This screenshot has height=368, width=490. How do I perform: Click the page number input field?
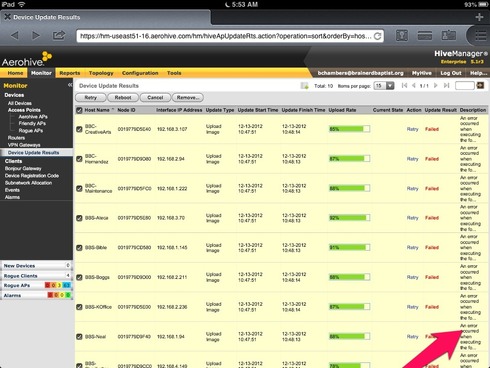pos(465,86)
